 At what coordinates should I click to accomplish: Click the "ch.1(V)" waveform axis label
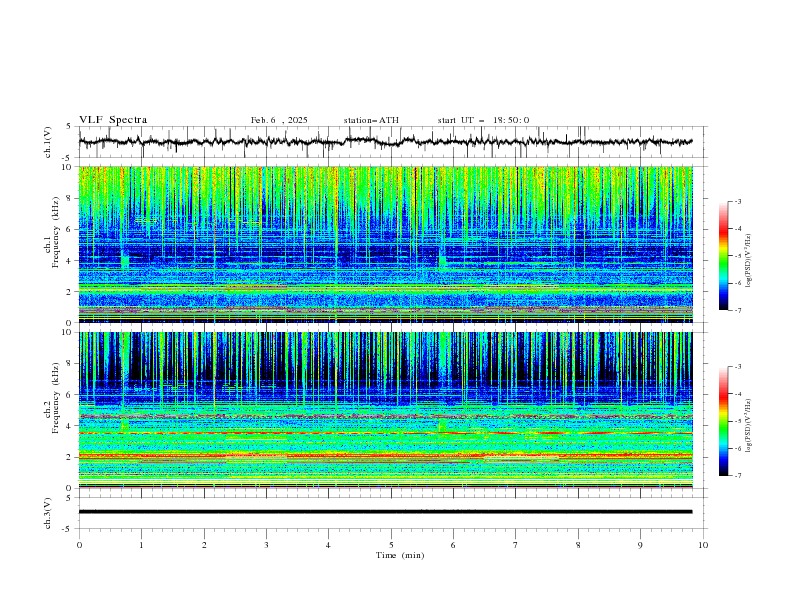coord(48,142)
